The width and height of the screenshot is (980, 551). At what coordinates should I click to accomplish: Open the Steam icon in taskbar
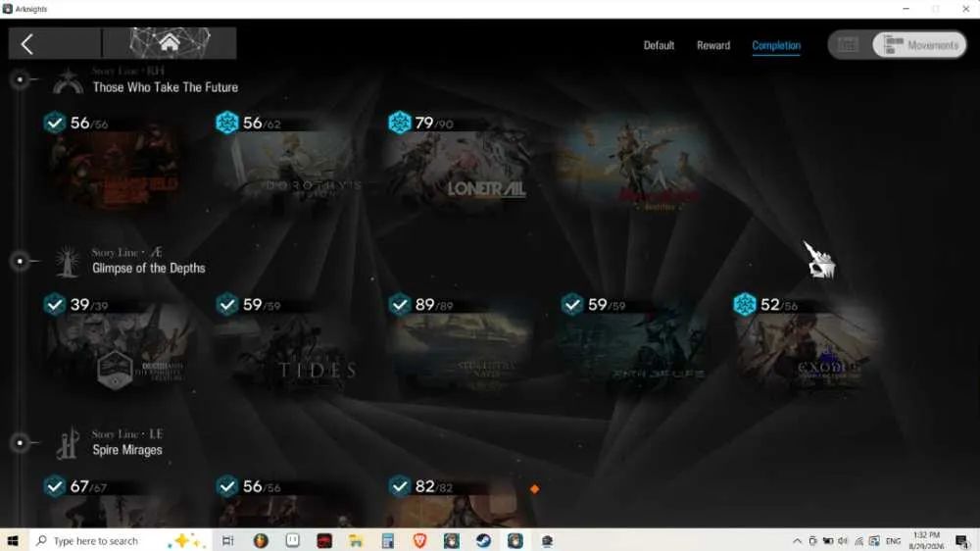(x=483, y=540)
